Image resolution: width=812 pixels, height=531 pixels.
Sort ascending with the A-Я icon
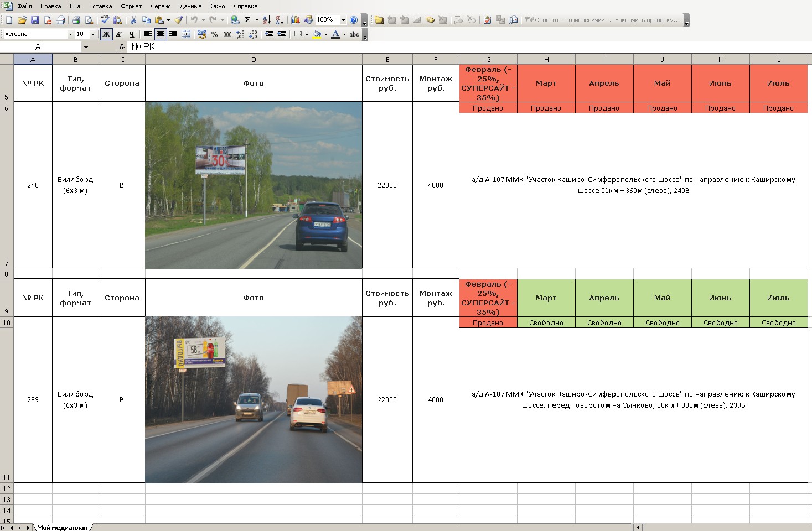pyautogui.click(x=266, y=20)
